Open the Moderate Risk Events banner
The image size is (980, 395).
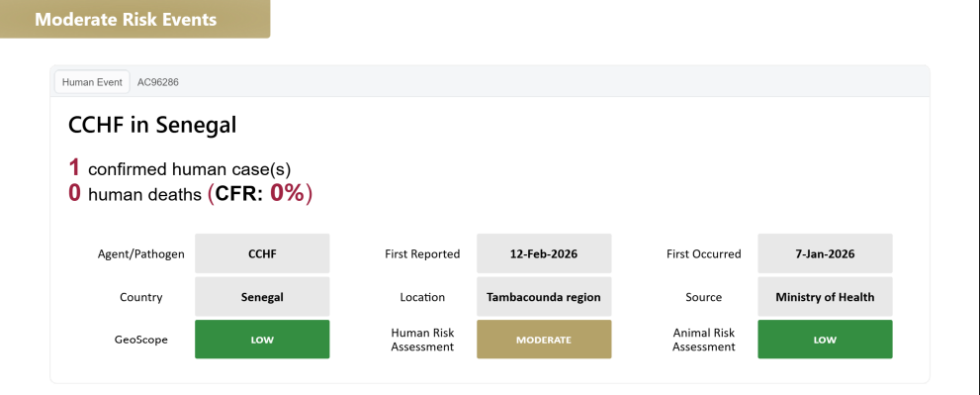click(135, 20)
